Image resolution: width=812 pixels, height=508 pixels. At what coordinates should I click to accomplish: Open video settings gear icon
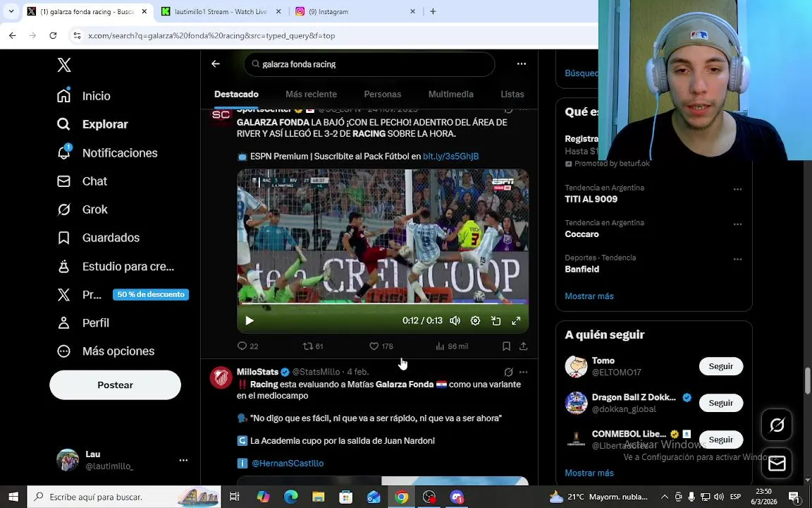click(475, 321)
